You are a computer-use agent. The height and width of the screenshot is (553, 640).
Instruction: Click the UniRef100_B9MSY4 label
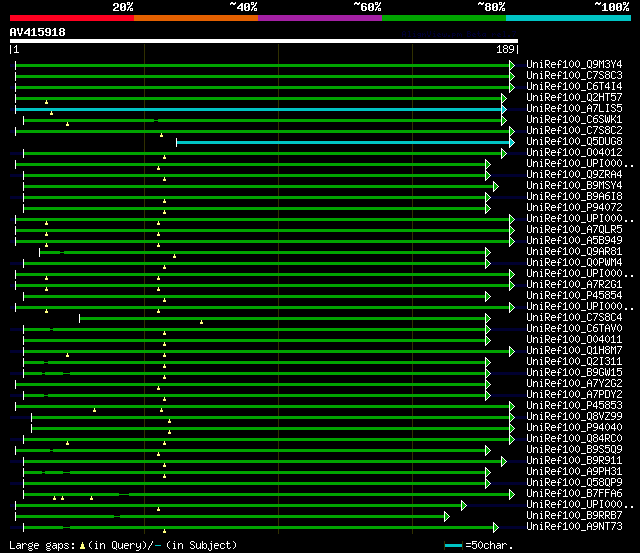click(x=574, y=186)
